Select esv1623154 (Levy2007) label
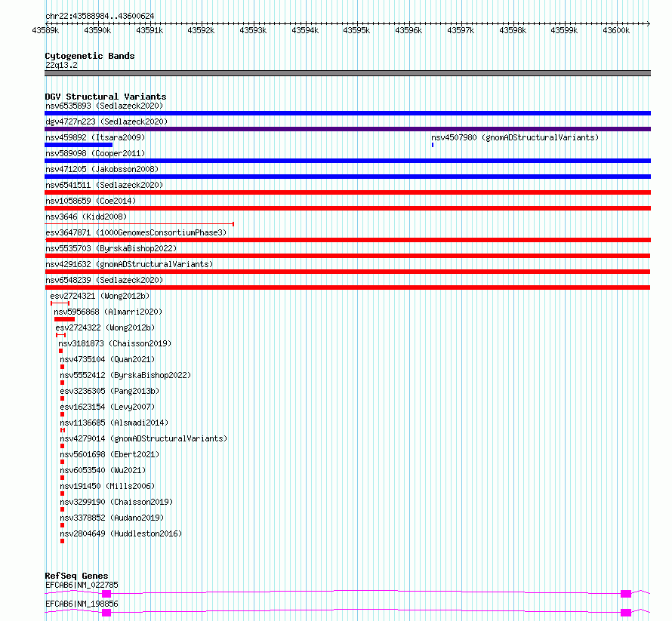This screenshot has width=672, height=621. 107,407
